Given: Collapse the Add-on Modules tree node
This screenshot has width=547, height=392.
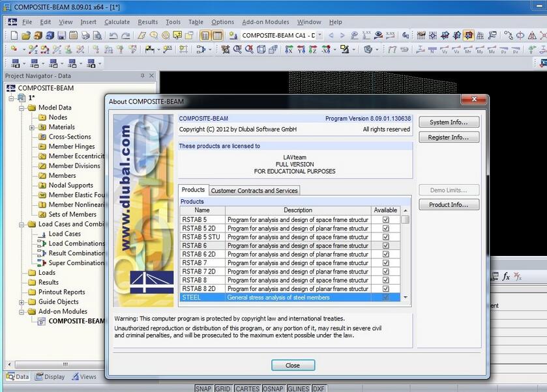Looking at the screenshot, I should tap(22, 311).
